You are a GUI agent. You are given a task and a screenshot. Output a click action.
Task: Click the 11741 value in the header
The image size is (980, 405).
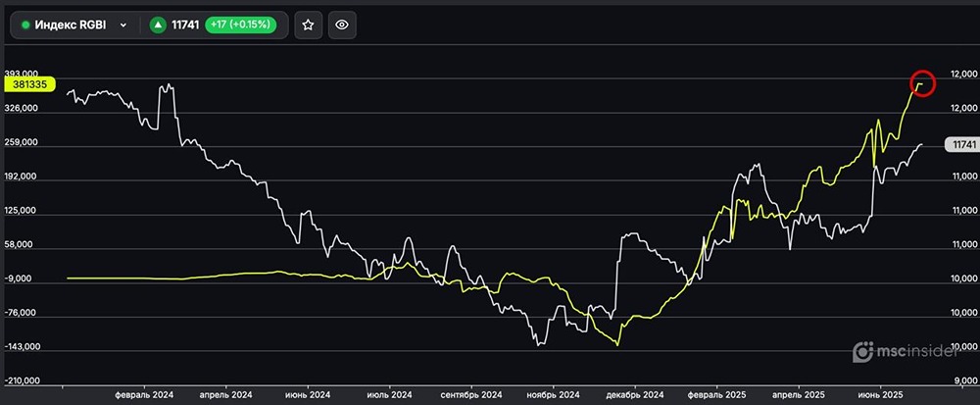pos(184,25)
